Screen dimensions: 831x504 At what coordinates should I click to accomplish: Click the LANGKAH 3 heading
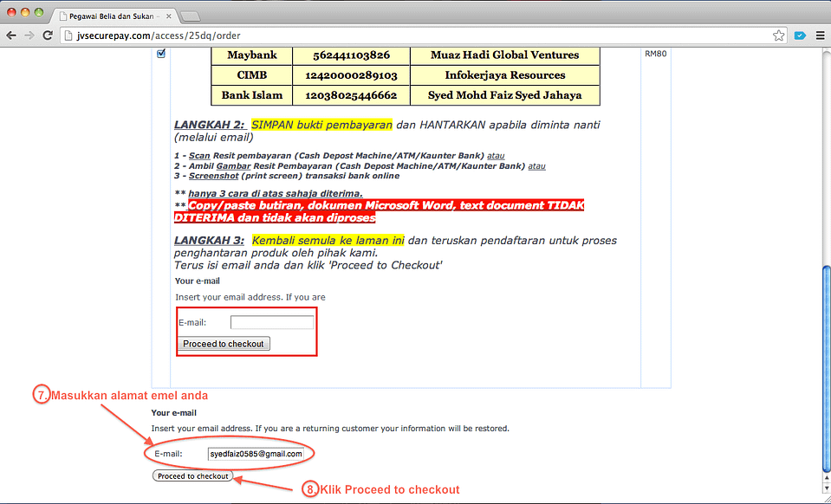210,241
